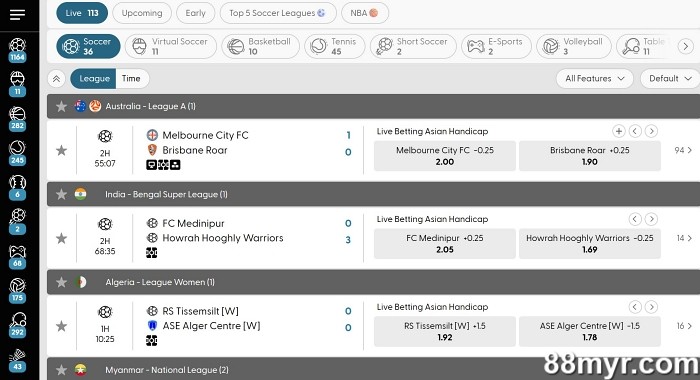Open match tracker icon under Howrah Hooghly Warriors
This screenshot has width=700, height=380.
pyautogui.click(x=152, y=253)
